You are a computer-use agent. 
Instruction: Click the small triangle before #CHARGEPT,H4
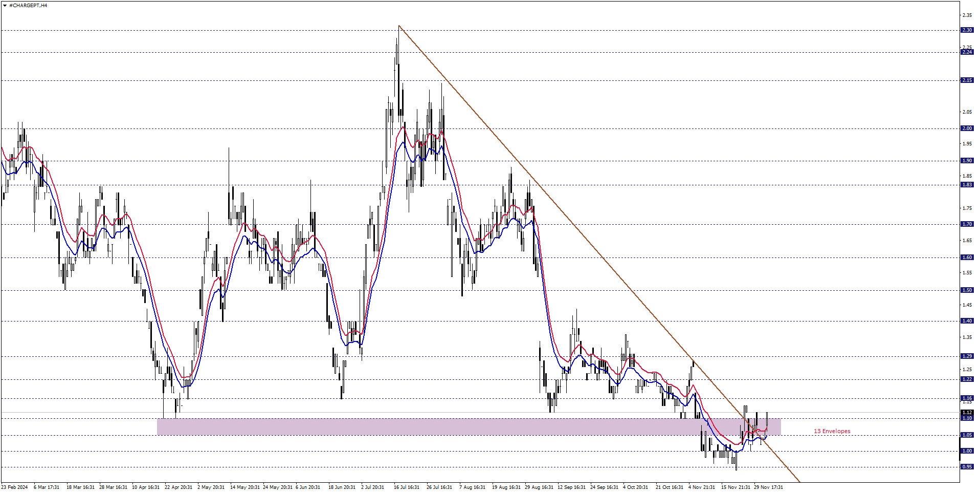coord(5,5)
